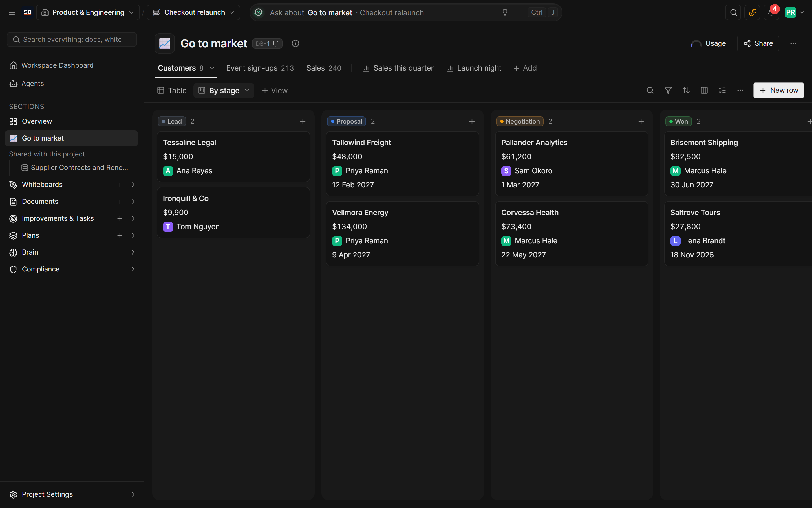Copy the DB-1 identifier
This screenshot has height=508, width=812.
[277, 44]
